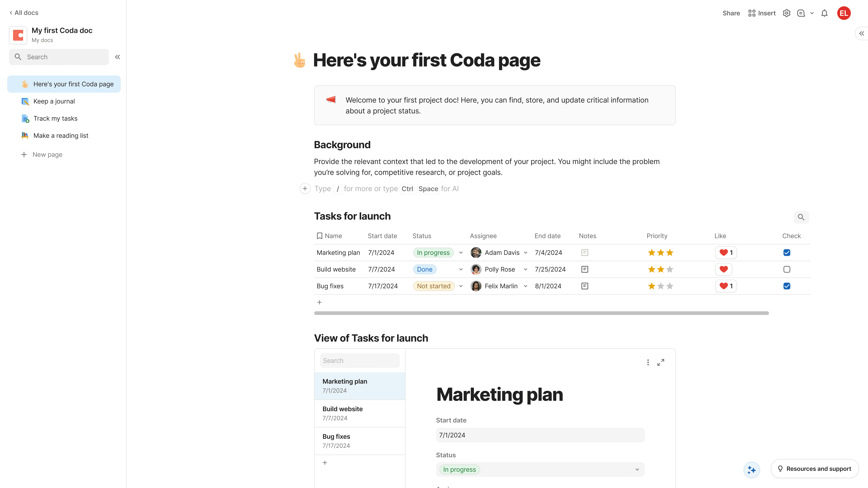Collapse the sidebar with double-chevron icon

tap(117, 57)
